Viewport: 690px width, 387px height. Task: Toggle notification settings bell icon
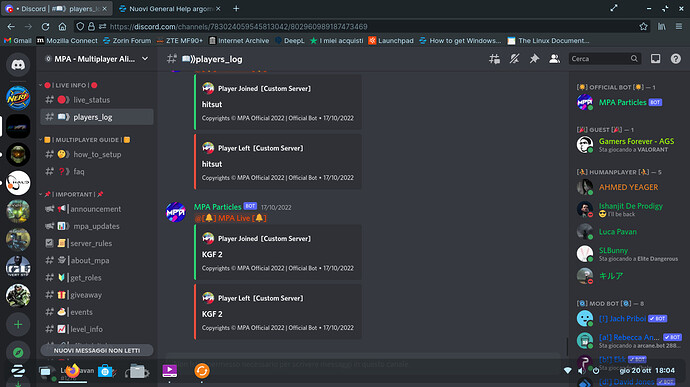(x=514, y=59)
